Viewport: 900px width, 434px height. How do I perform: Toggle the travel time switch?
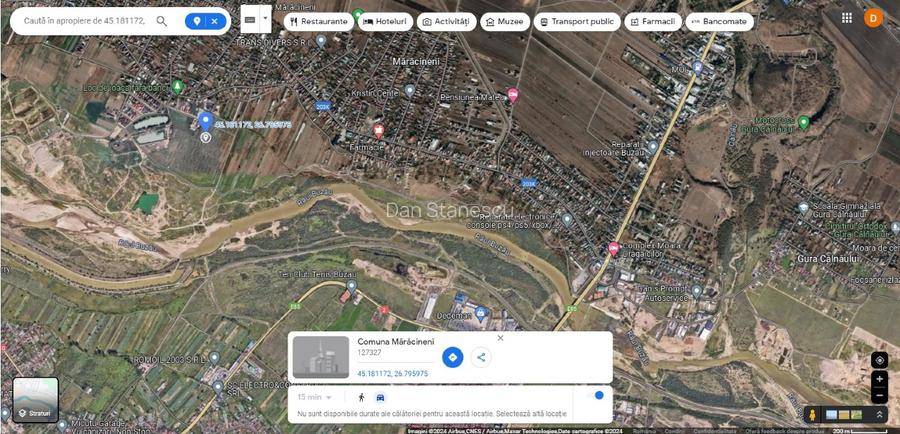pos(596,395)
